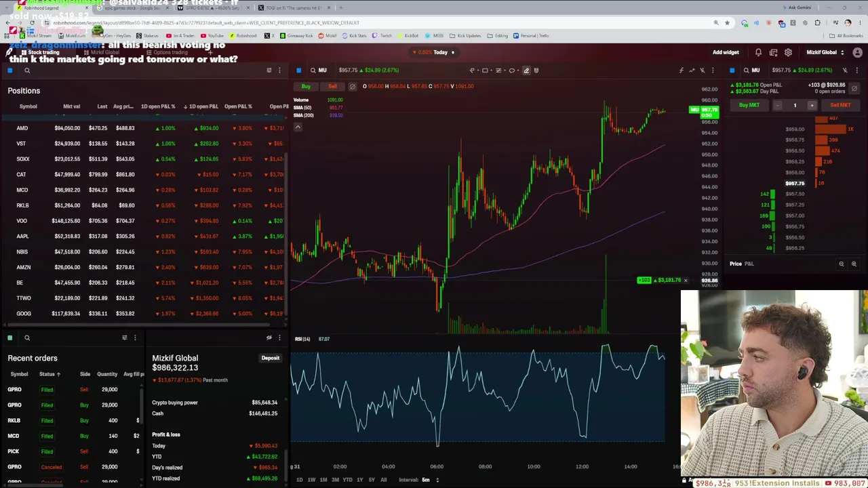
Task: Open chart indicators function icon
Action: coord(682,70)
